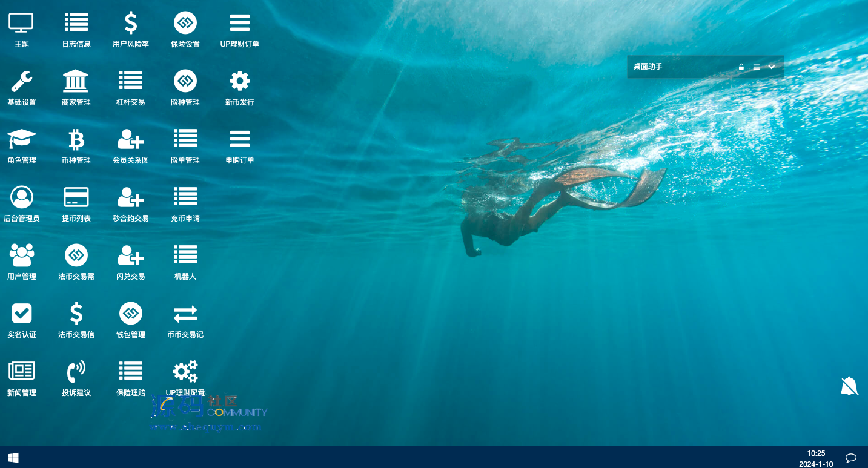Open the Windows start menu button
Image resolution: width=868 pixels, height=468 pixels.
click(13, 458)
